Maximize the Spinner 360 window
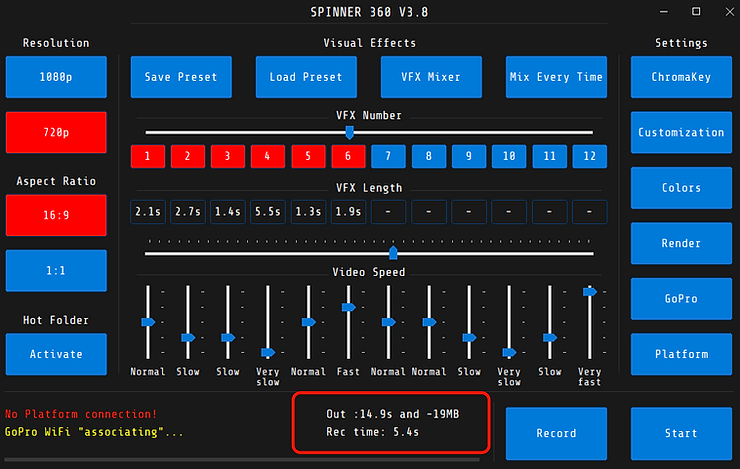The height and width of the screenshot is (469, 740). coord(696,12)
